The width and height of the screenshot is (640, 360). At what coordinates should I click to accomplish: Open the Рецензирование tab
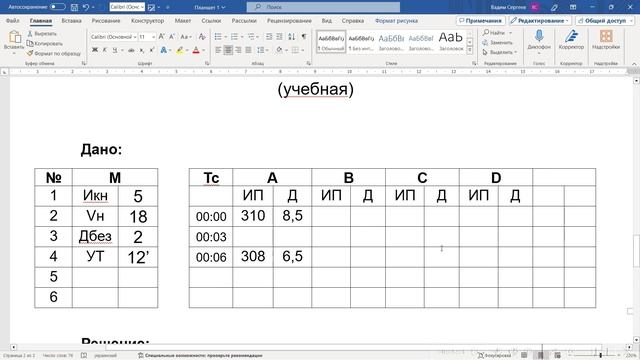[289, 20]
